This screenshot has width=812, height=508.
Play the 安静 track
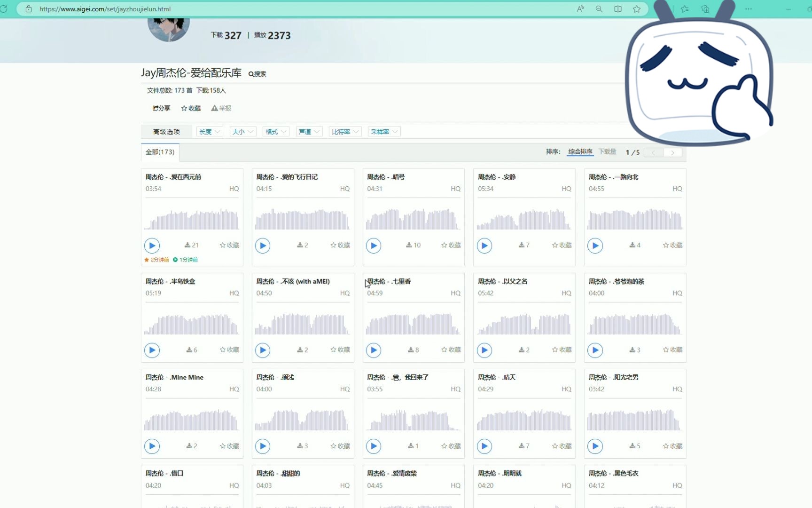(x=484, y=246)
